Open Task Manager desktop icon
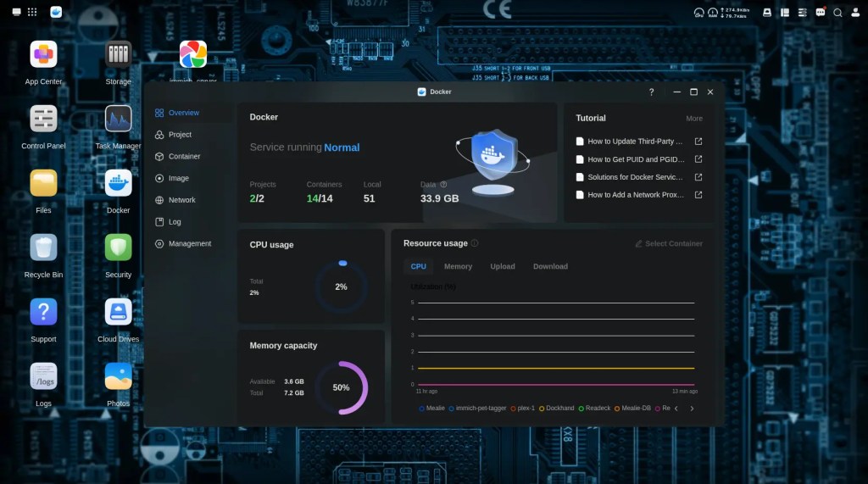The image size is (868, 484). pos(118,119)
